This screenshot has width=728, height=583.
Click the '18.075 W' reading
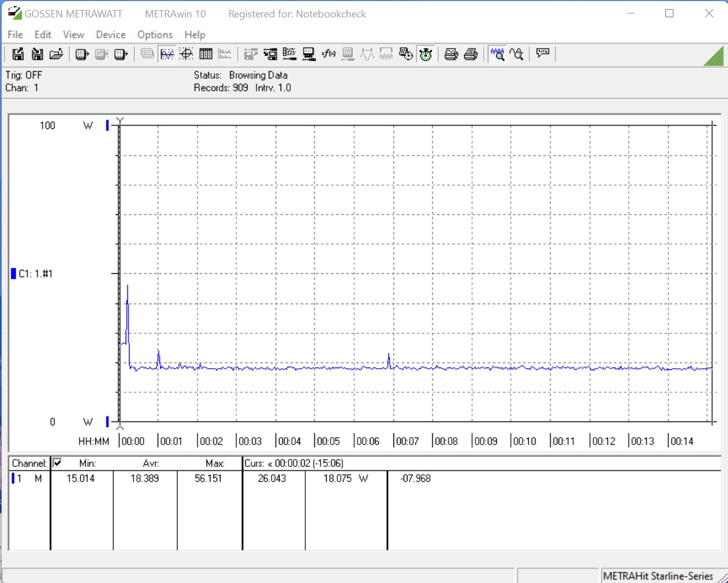(346, 479)
